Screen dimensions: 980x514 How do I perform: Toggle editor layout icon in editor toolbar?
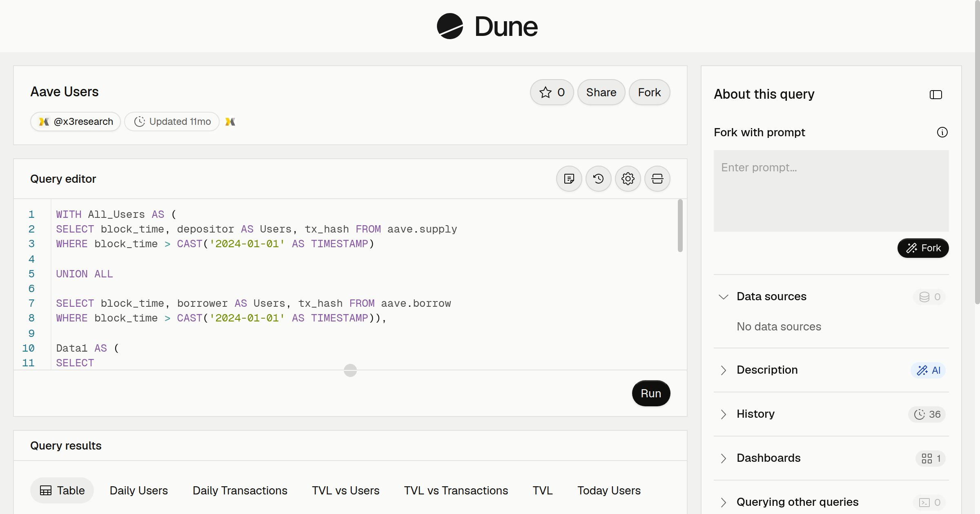pos(657,179)
